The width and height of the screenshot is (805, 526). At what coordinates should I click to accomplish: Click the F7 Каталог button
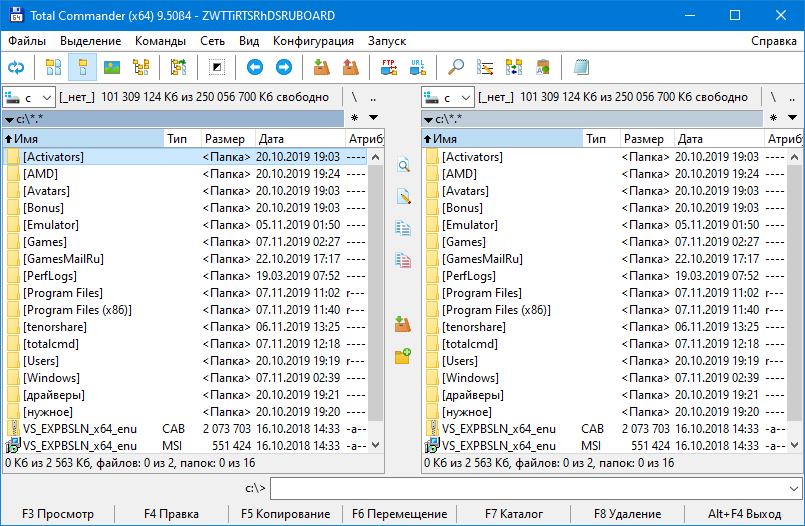point(514,514)
